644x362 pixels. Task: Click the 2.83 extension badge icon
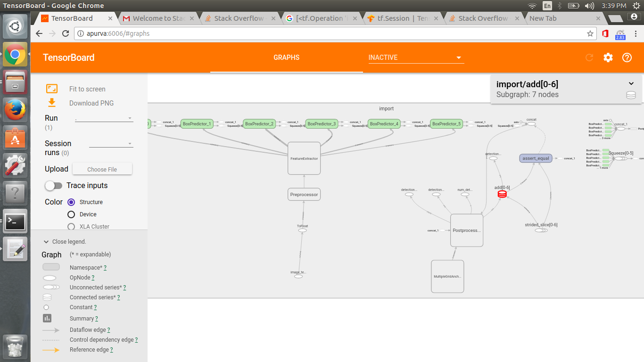click(620, 34)
